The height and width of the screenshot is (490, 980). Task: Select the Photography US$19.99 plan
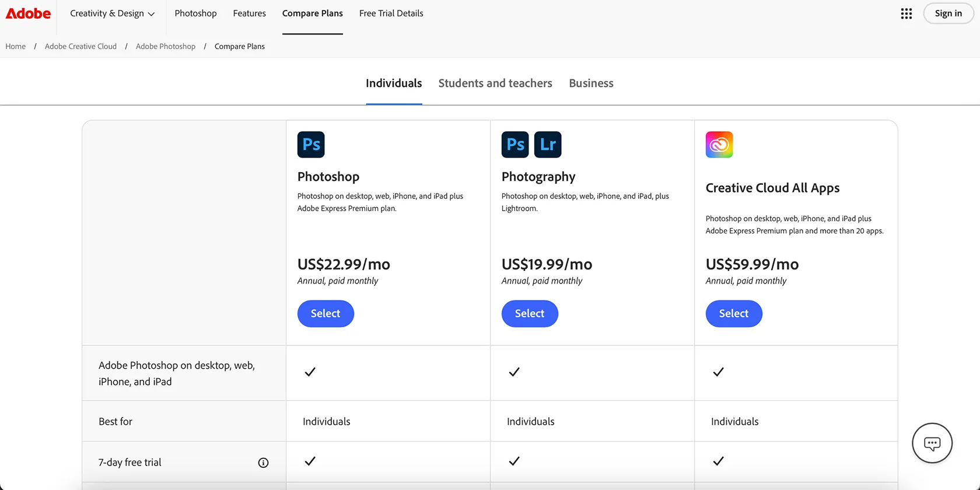[x=530, y=314]
